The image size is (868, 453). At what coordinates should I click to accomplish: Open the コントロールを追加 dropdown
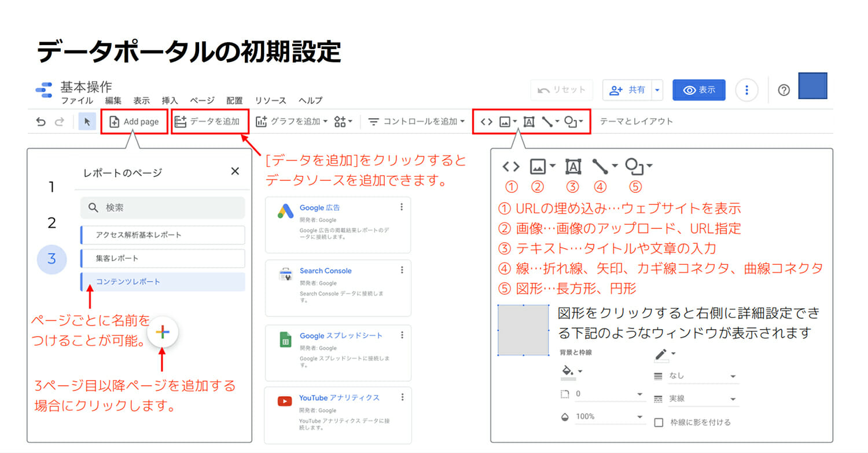417,122
